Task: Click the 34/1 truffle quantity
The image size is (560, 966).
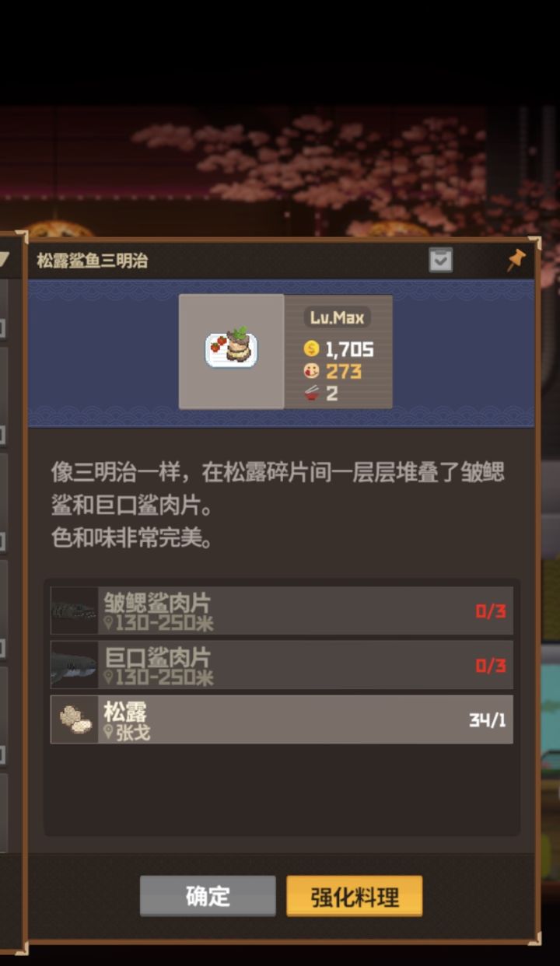Action: click(488, 720)
